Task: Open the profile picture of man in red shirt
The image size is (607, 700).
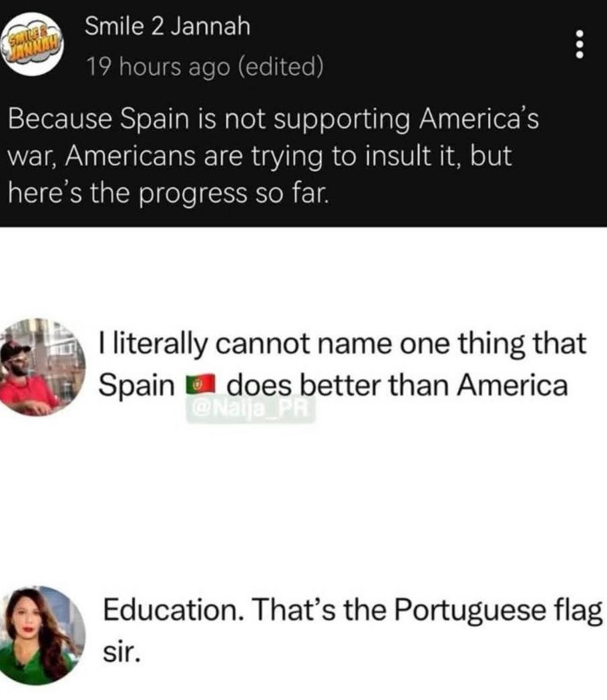Action: 41,368
